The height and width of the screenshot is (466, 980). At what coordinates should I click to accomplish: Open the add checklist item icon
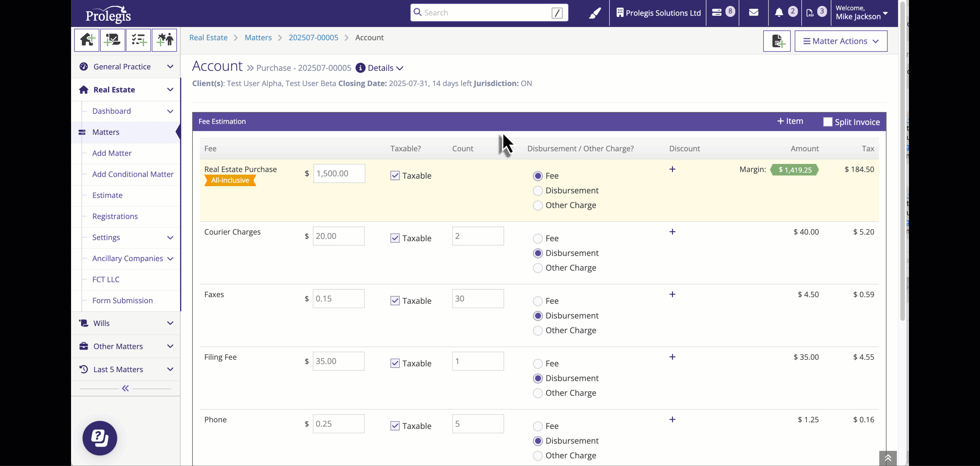click(x=139, y=40)
